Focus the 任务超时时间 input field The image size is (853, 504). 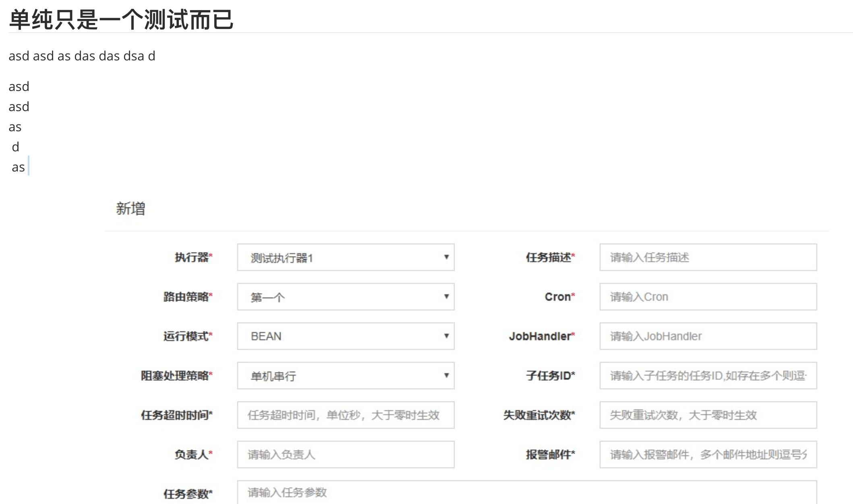pos(345,415)
